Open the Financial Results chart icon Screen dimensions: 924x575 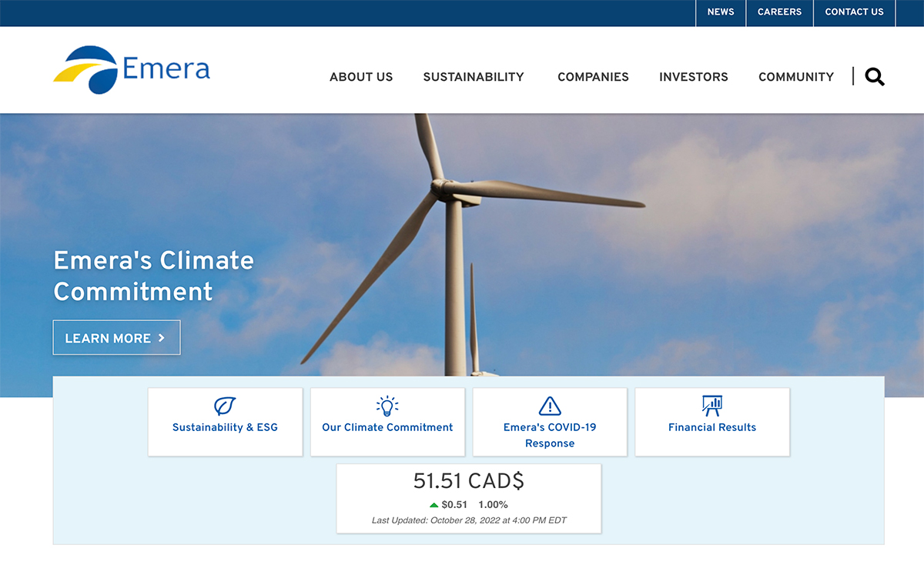[712, 406]
